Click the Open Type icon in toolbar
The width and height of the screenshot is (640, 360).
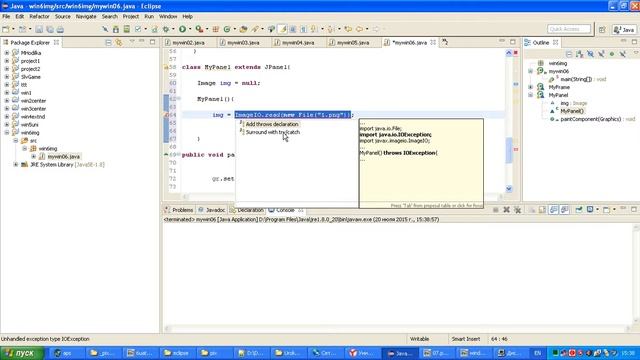pyautogui.click(x=243, y=29)
